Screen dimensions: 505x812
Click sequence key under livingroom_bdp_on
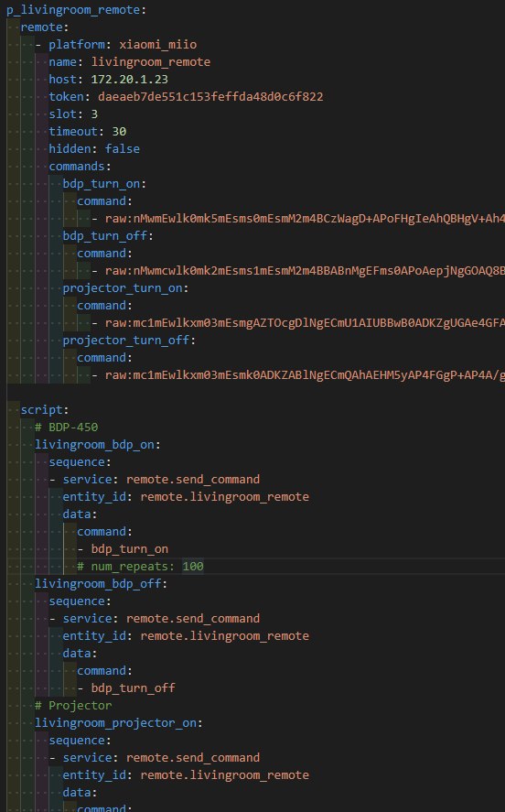pyautogui.click(x=77, y=462)
